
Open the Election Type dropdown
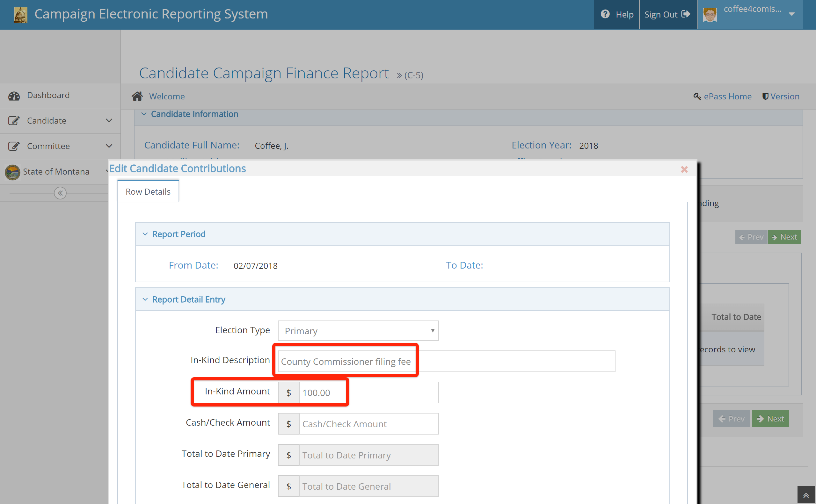(358, 331)
